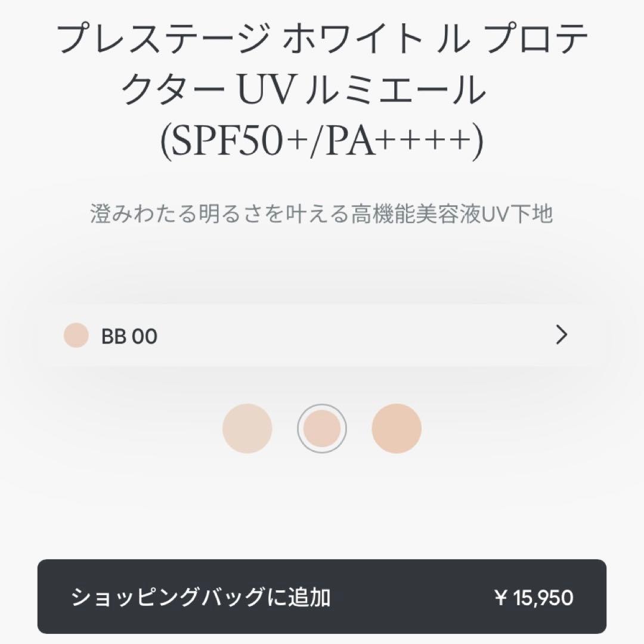Click the currently selected shade with circle outline
This screenshot has height=644, width=644.
coord(322,427)
